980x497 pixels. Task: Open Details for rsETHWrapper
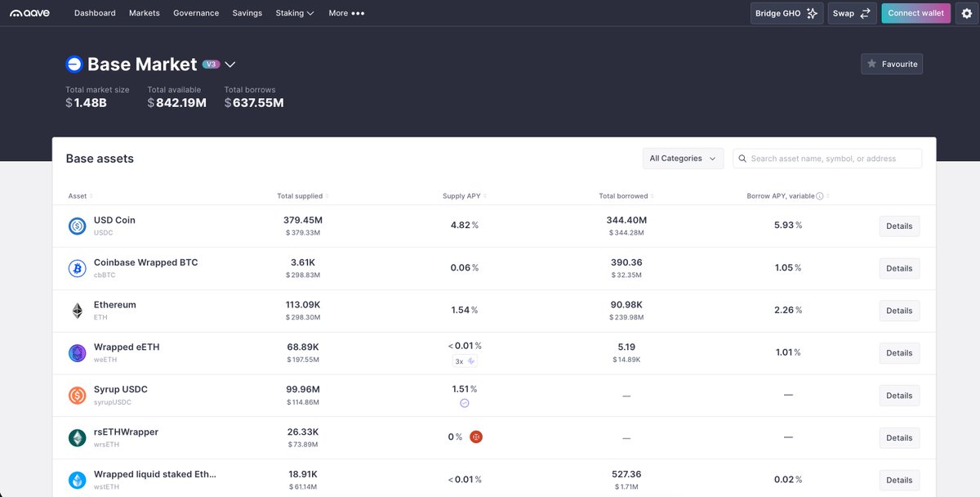tap(899, 438)
